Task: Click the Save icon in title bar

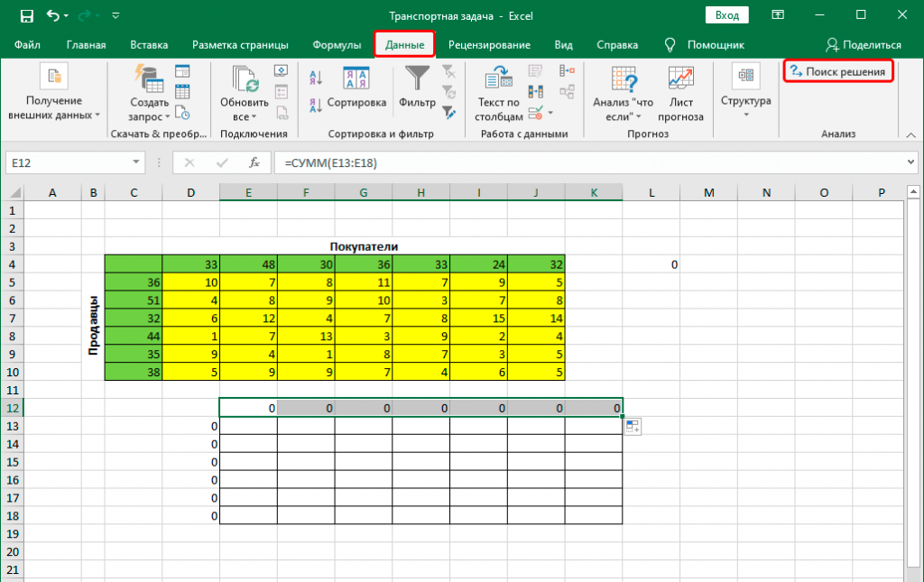Action: [26, 16]
